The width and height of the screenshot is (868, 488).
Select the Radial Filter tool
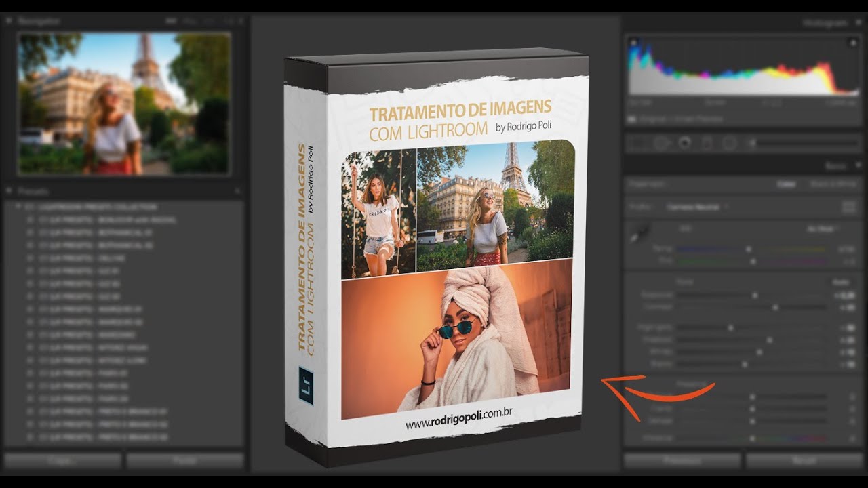729,143
